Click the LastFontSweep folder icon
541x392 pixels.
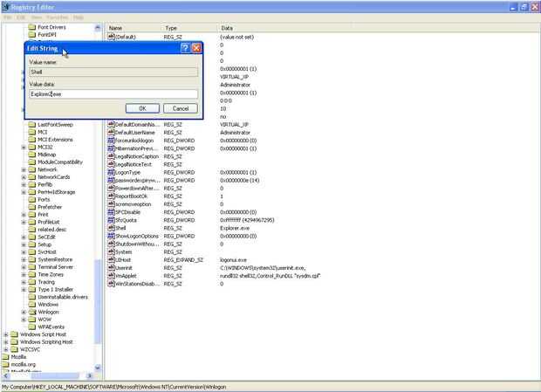pyautogui.click(x=32, y=124)
